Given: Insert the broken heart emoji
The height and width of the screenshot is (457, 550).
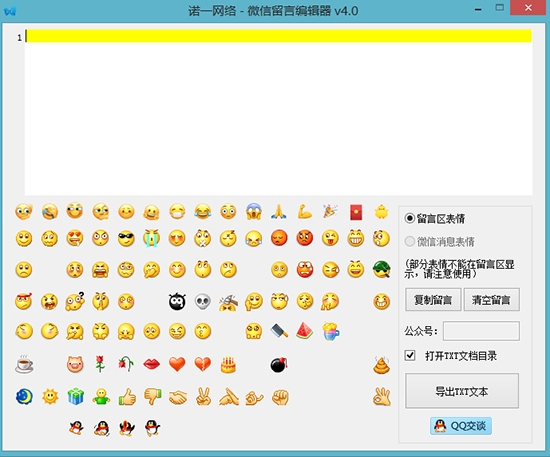Looking at the screenshot, I should point(203,364).
